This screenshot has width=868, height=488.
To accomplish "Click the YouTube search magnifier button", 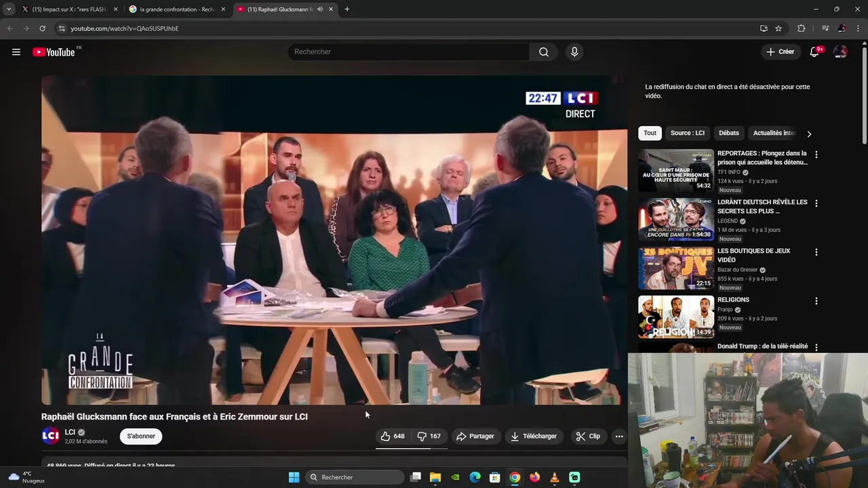I will tap(544, 52).
